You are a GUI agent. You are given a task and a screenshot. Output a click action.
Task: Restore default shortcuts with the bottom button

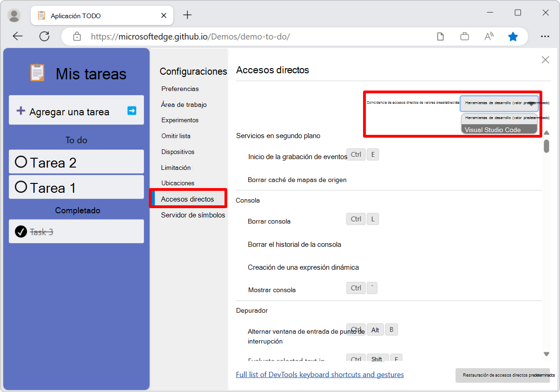coord(503,375)
